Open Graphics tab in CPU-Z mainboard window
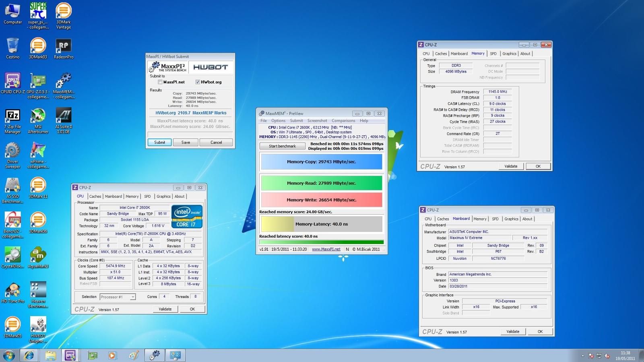The image size is (644, 362). (x=511, y=219)
